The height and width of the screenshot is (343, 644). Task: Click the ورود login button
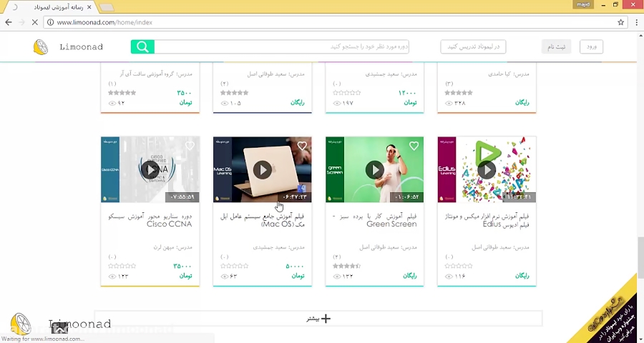592,46
